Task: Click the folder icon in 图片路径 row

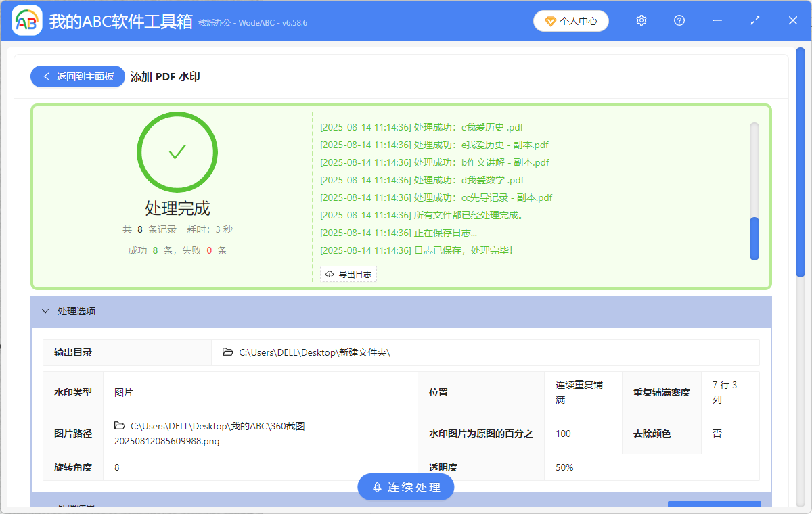Action: point(119,426)
